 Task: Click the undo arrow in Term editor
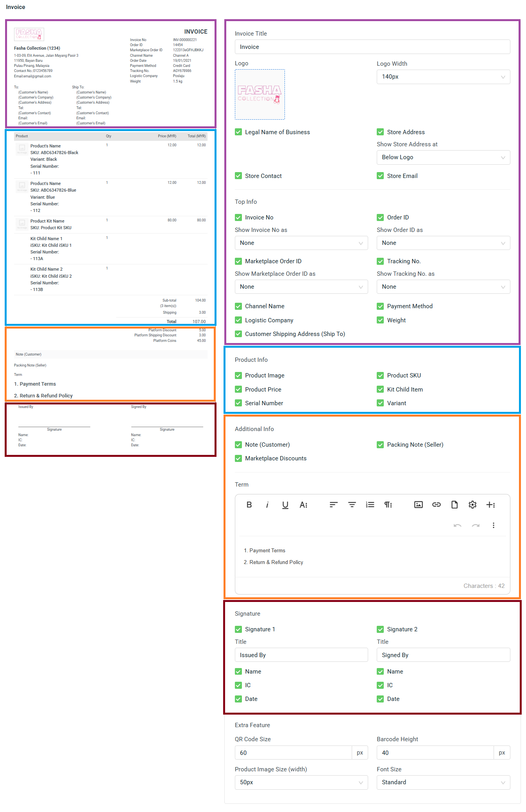457,525
